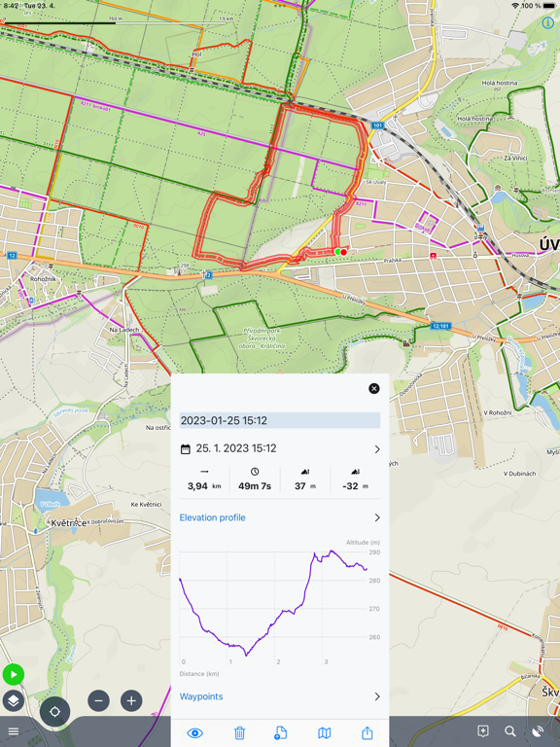
Task: Select the 49m 7s duration stat
Action: [255, 480]
